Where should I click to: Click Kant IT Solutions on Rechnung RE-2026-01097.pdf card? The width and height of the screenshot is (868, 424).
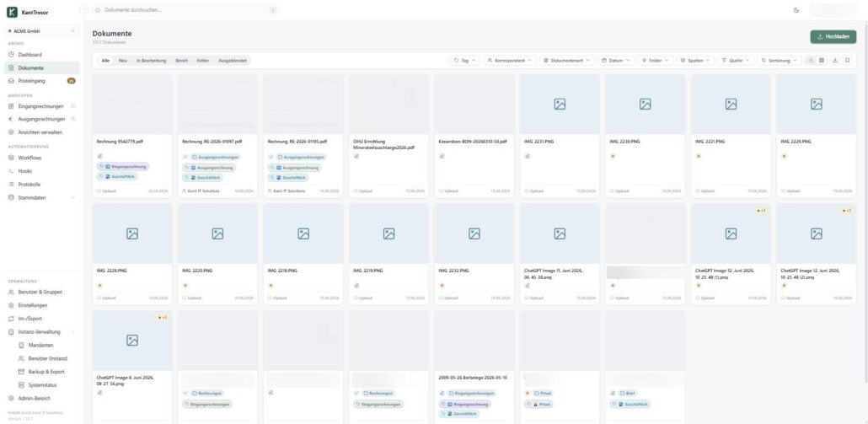[204, 191]
